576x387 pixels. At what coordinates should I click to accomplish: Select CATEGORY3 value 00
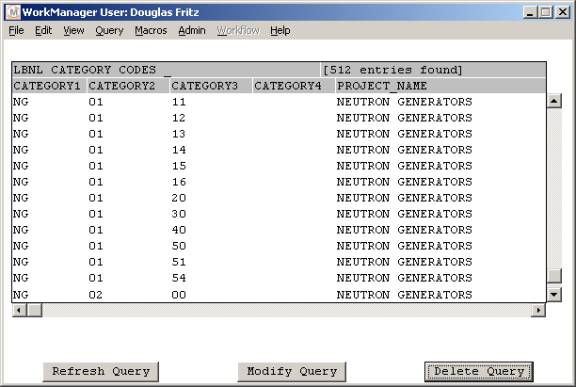(179, 295)
